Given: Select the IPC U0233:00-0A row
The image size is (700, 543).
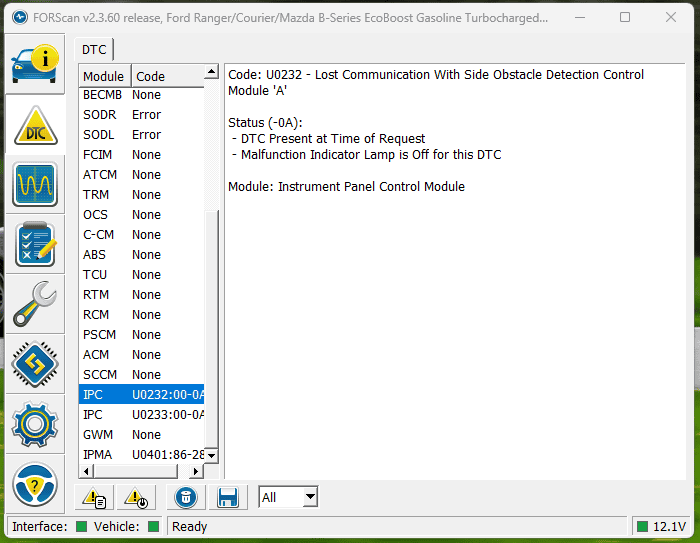Looking at the screenshot, I should [142, 415].
